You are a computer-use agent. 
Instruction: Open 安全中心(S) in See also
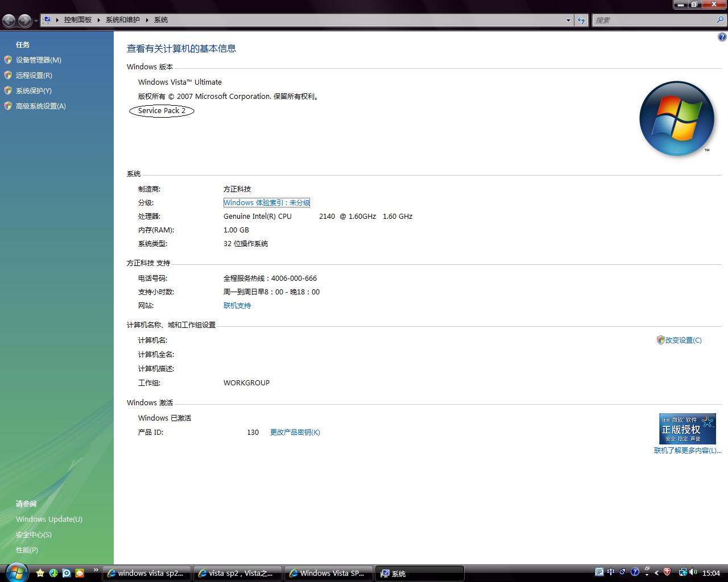[34, 534]
